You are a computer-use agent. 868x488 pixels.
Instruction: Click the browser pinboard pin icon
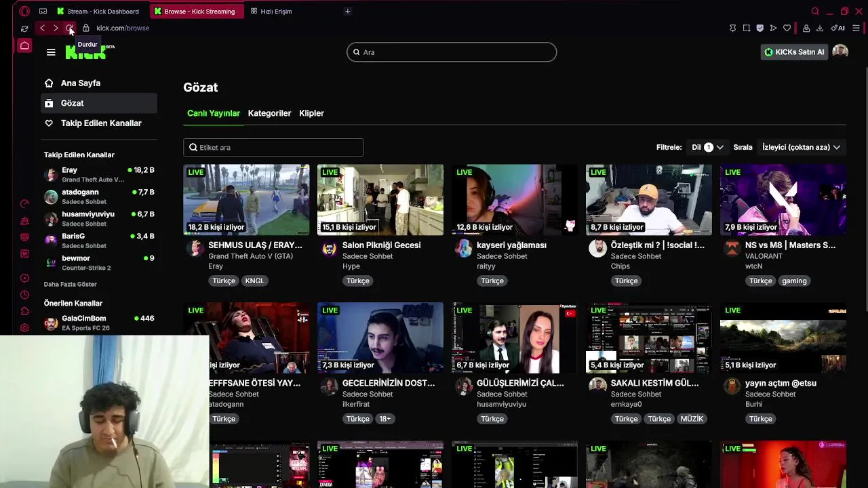(x=732, y=28)
